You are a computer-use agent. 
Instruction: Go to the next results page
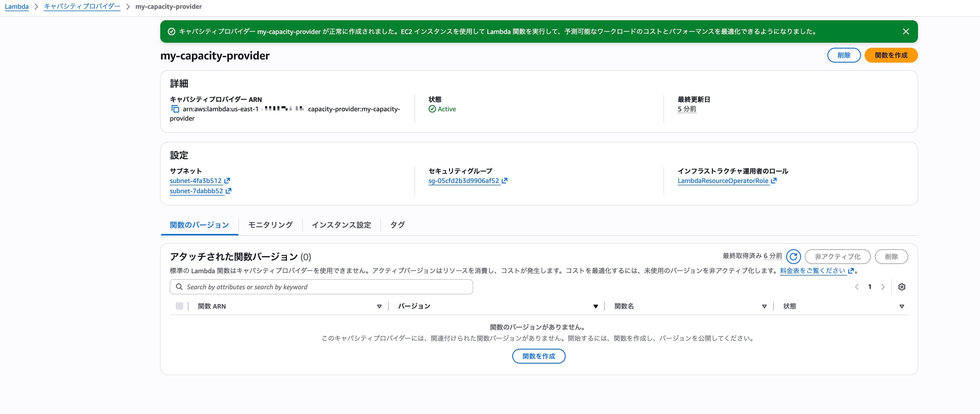tap(883, 286)
